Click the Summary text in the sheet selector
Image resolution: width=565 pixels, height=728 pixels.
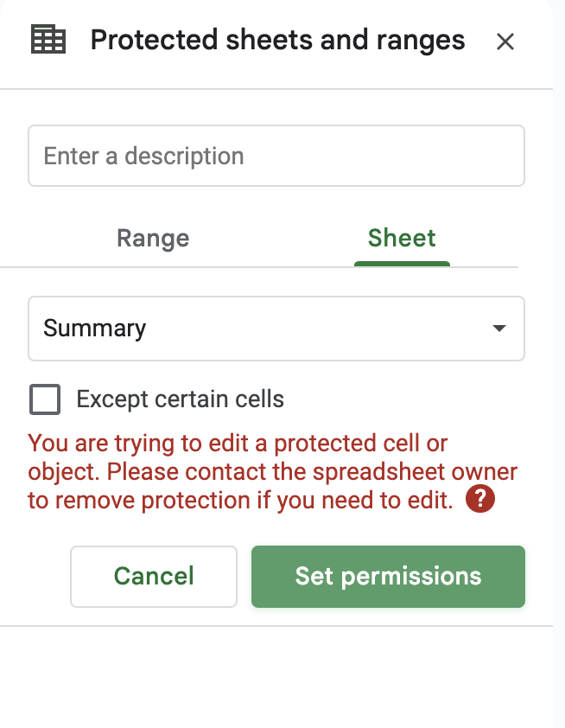pyautogui.click(x=95, y=329)
